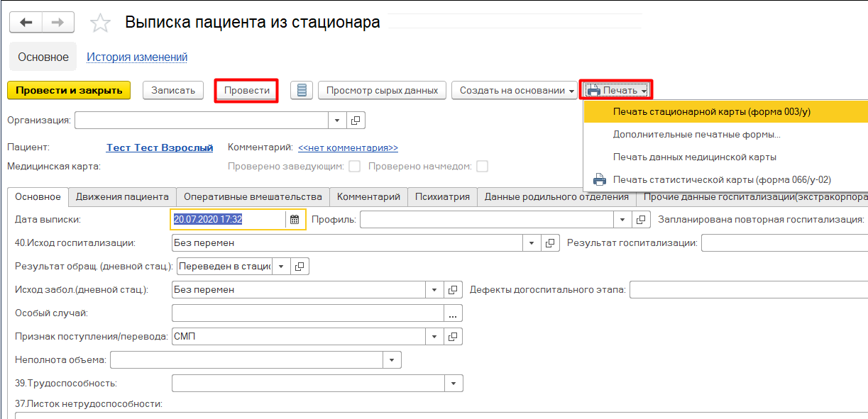Image resolution: width=868 pixels, height=419 pixels.
Task: Expand the Организация dropdown list
Action: [x=338, y=121]
